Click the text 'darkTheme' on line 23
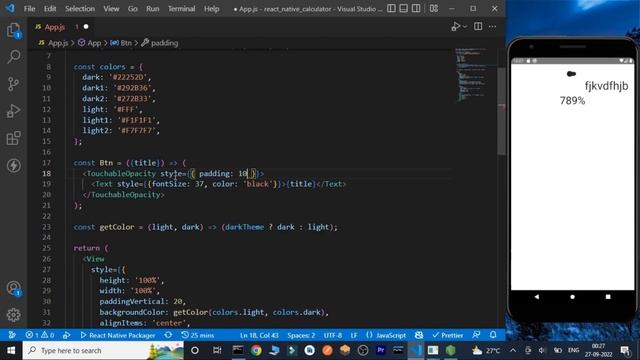Viewport: 640px width, 360px height. [x=244, y=227]
